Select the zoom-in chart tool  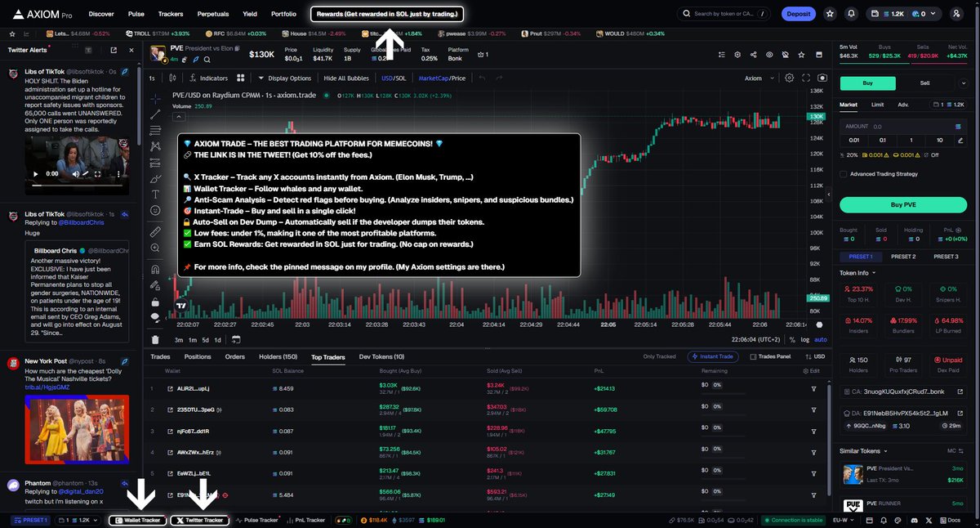[155, 249]
